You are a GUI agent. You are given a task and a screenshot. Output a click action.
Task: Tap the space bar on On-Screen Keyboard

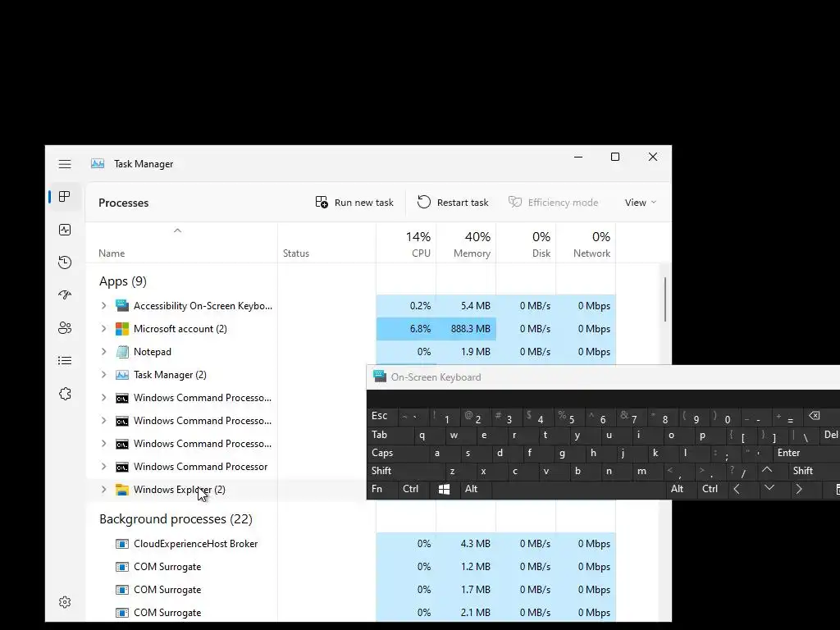point(578,489)
